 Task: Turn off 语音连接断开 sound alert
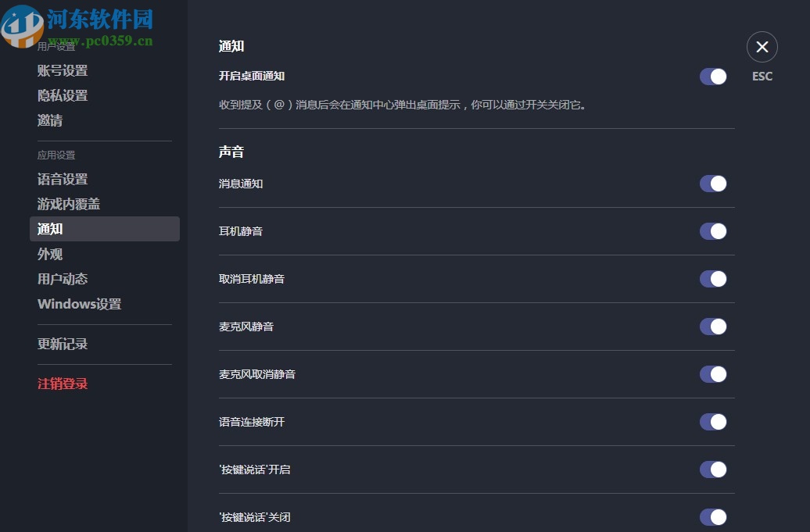[712, 422]
